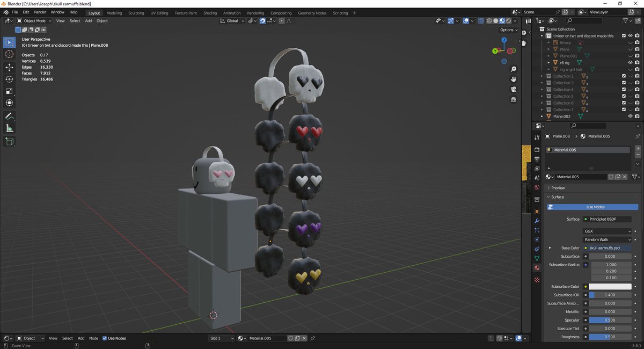Toggle camera view with camera gizmo
The image size is (644, 349).
[x=514, y=89]
